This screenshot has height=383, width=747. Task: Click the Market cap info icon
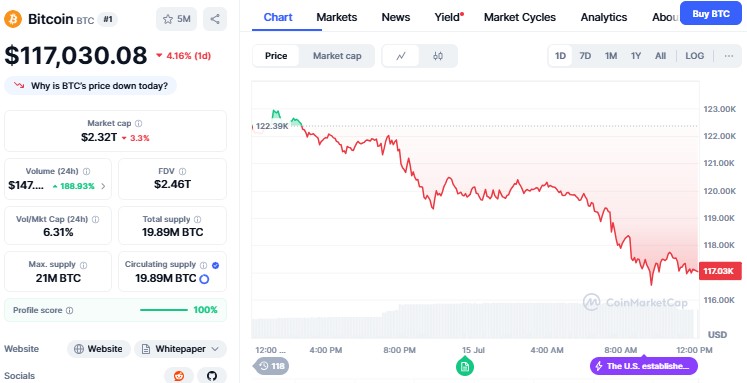click(x=138, y=123)
